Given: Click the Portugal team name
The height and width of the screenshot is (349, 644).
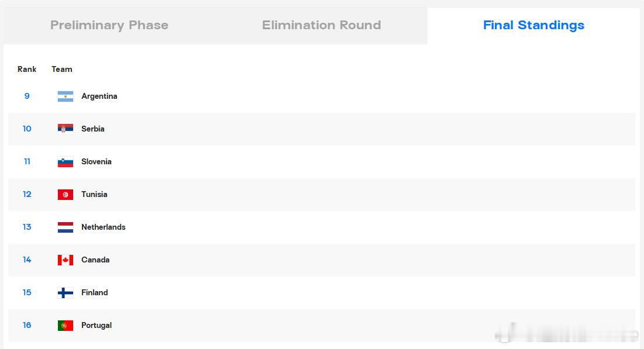Looking at the screenshot, I should 97,325.
